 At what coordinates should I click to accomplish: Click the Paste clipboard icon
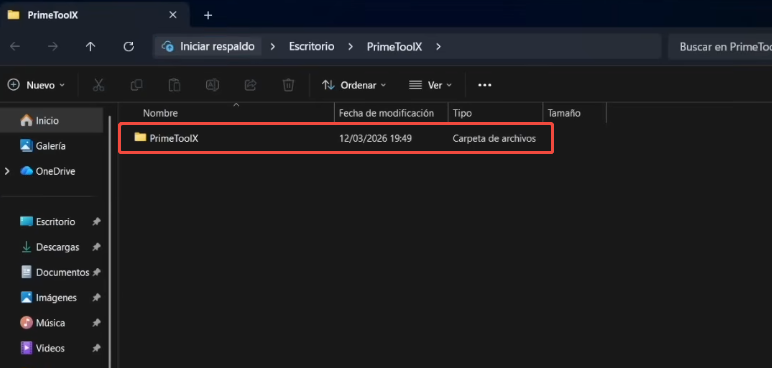[174, 85]
